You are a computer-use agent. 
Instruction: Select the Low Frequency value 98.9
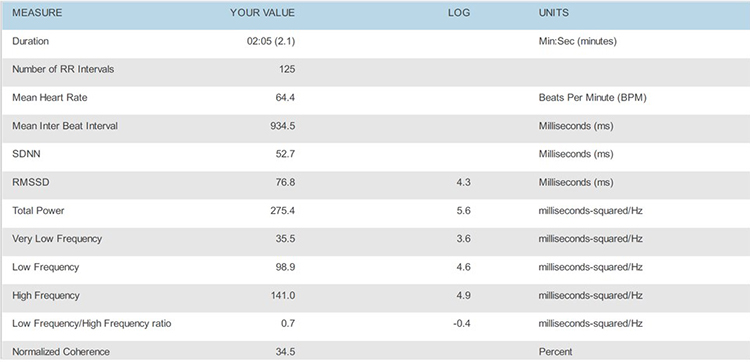(x=285, y=267)
